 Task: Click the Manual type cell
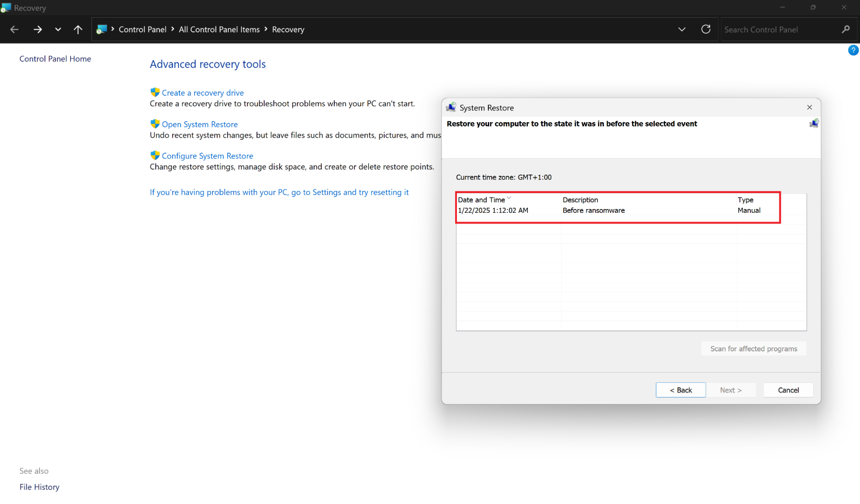coord(749,210)
